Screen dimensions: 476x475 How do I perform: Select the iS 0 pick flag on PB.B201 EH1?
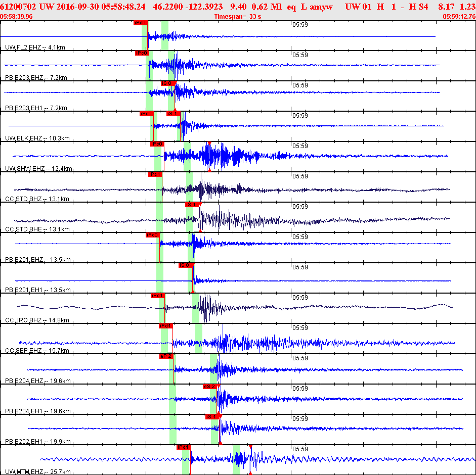click(186, 265)
